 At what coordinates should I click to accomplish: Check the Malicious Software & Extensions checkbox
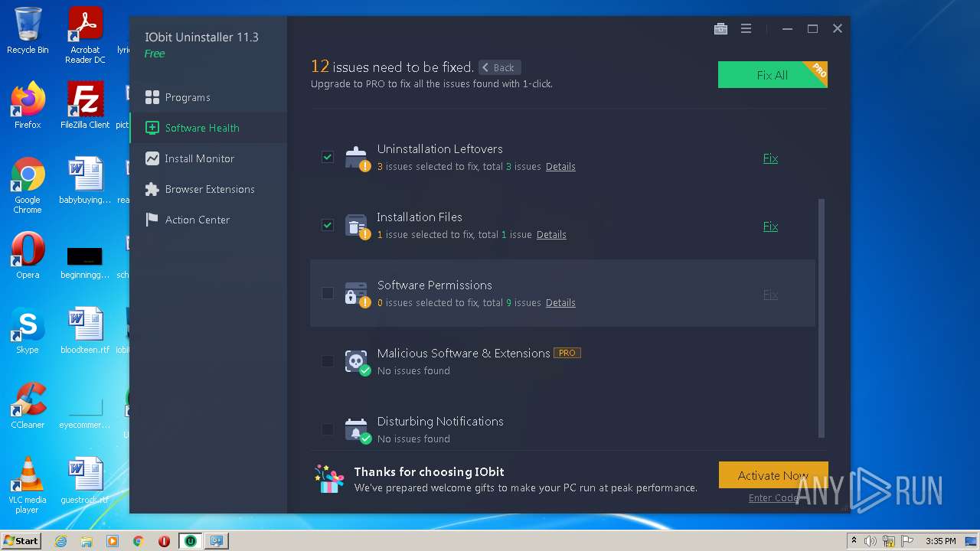click(328, 362)
